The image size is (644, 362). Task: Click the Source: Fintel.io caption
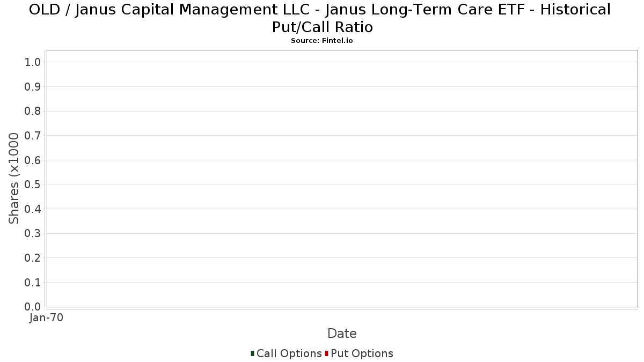(322, 41)
